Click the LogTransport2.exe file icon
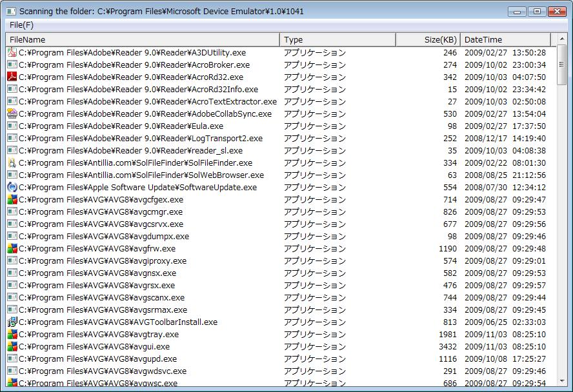Image resolution: width=573 pixels, height=392 pixels. pos(12,139)
